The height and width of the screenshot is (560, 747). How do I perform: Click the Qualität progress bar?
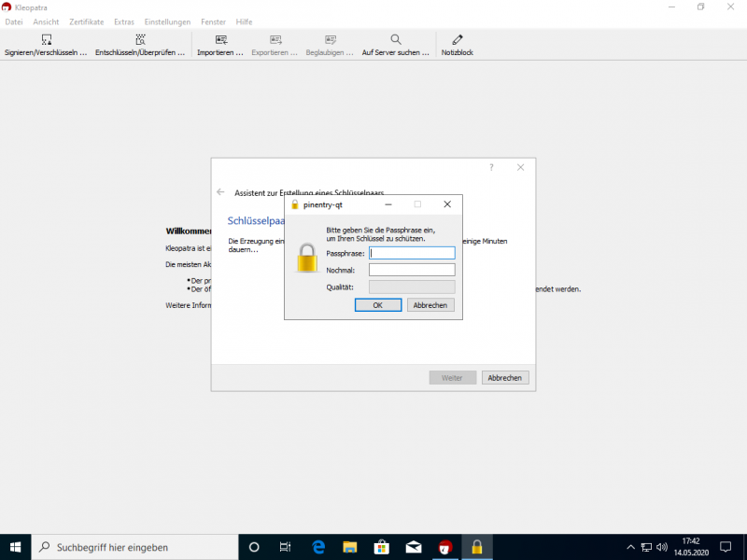click(412, 287)
